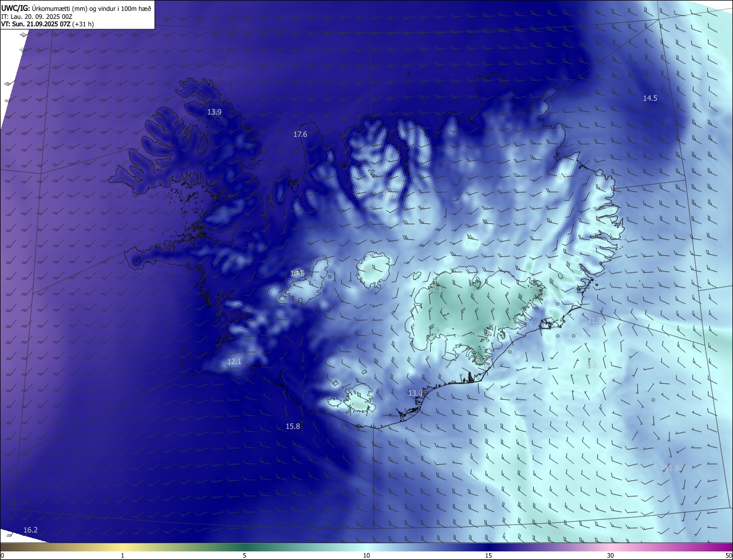733x560 pixels.
Task: Click the 1 tick on the color scale
Action: point(123,556)
